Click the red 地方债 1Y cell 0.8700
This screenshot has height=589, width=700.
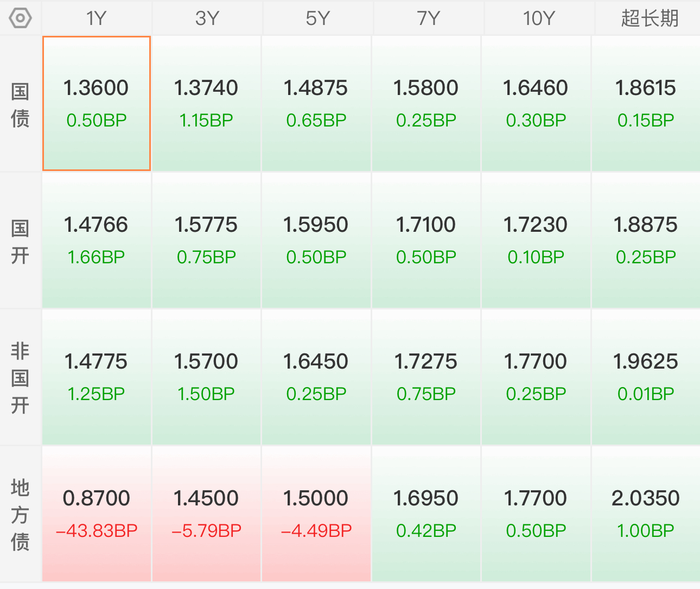coord(97,514)
